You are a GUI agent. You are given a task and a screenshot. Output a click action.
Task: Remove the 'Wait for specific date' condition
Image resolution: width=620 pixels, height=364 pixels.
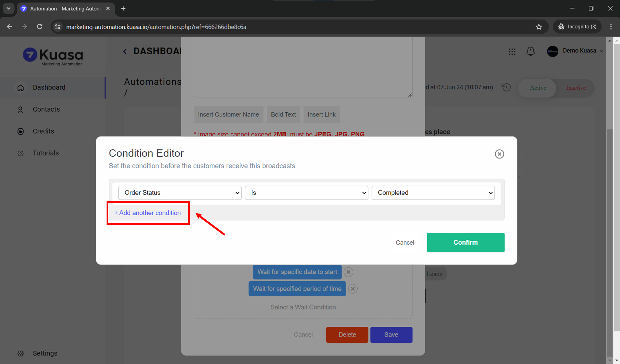point(348,272)
